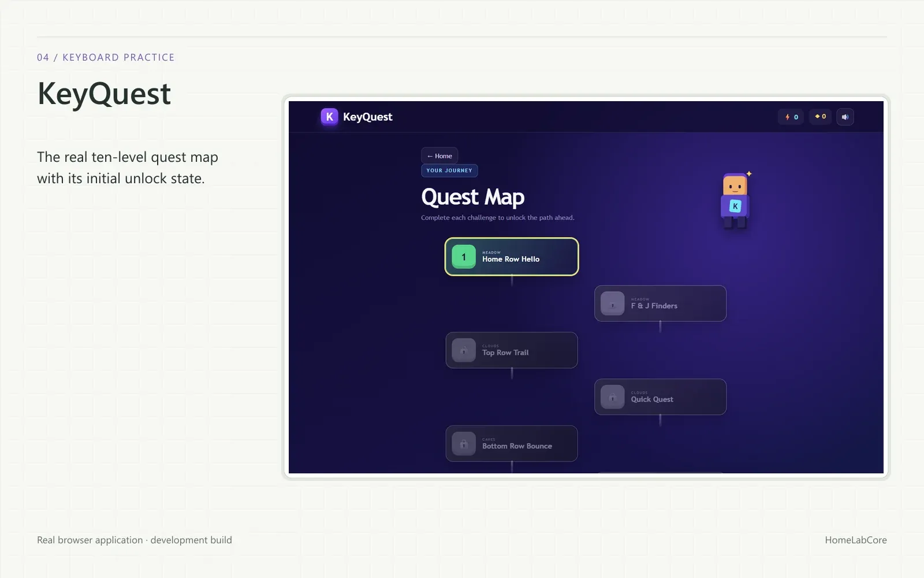The image size is (924, 578).
Task: Go back with the Home button
Action: coord(439,156)
